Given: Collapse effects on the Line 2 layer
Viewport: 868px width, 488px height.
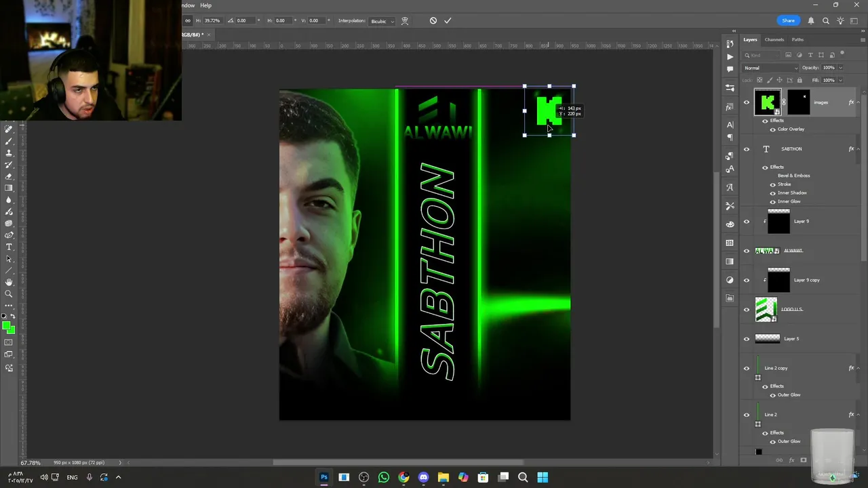Looking at the screenshot, I should (858, 415).
